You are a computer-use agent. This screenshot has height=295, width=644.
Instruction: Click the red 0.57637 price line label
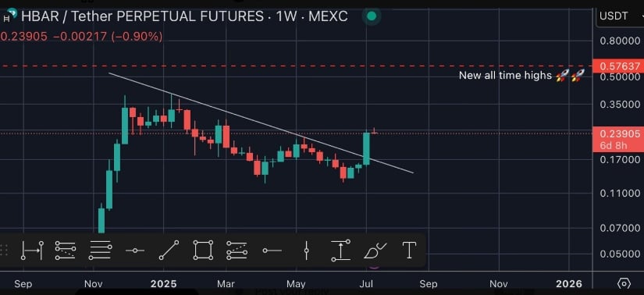point(618,66)
